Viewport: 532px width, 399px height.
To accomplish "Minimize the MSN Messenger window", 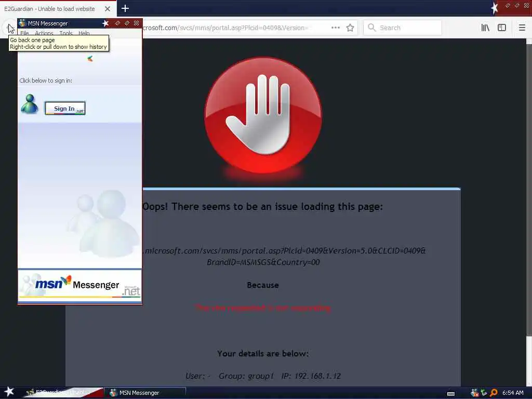I will [x=117, y=23].
